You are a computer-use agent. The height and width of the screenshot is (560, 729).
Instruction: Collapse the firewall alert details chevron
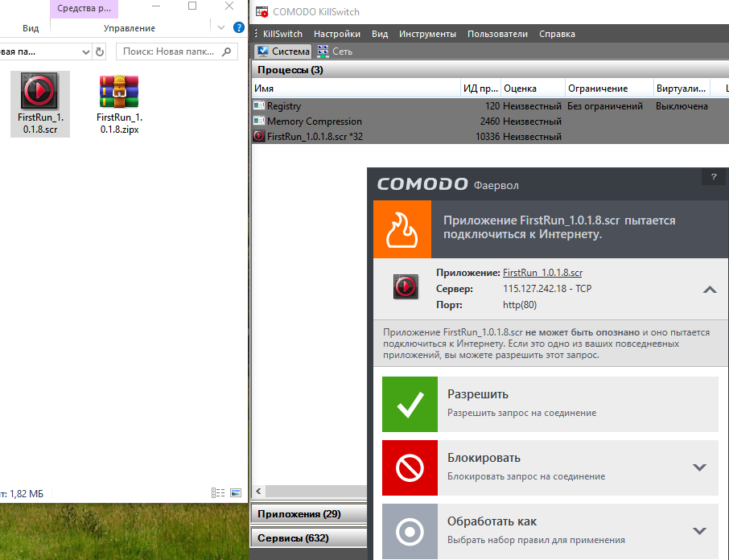pyautogui.click(x=710, y=290)
